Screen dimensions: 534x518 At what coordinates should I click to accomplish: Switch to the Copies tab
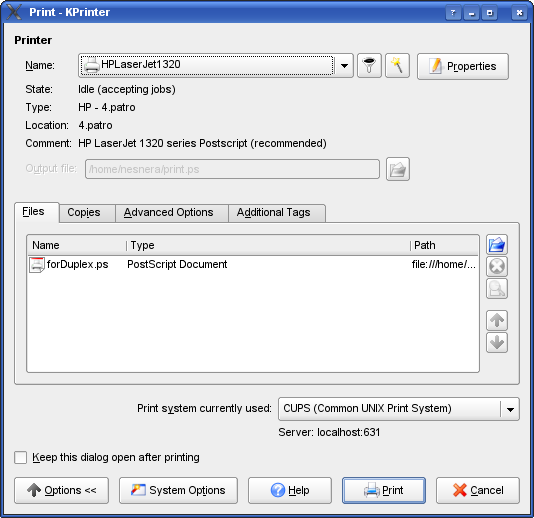point(84,213)
